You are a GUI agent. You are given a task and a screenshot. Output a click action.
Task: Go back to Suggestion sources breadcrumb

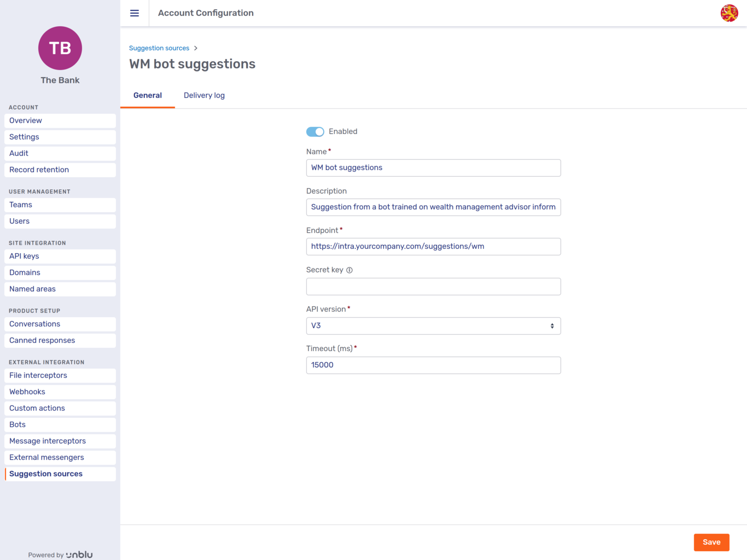159,48
